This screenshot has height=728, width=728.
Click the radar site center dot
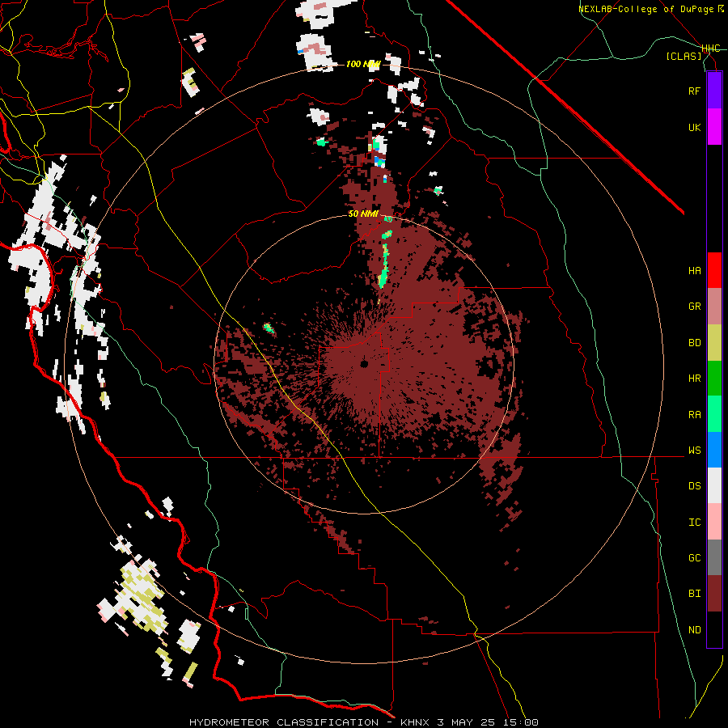pos(364,363)
